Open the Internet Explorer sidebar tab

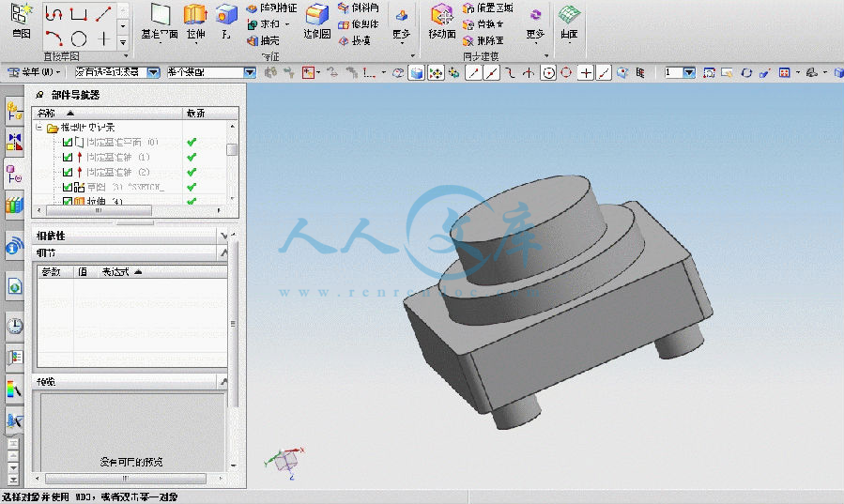pos(14,286)
